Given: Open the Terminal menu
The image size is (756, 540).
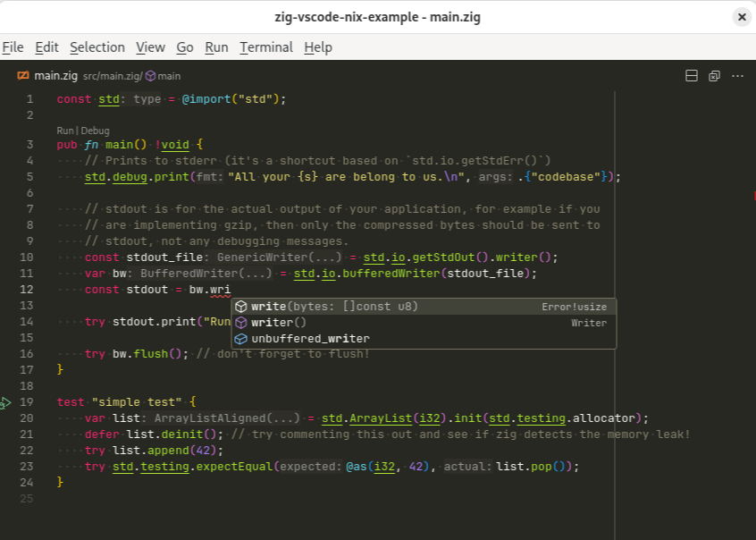Looking at the screenshot, I should [x=266, y=47].
